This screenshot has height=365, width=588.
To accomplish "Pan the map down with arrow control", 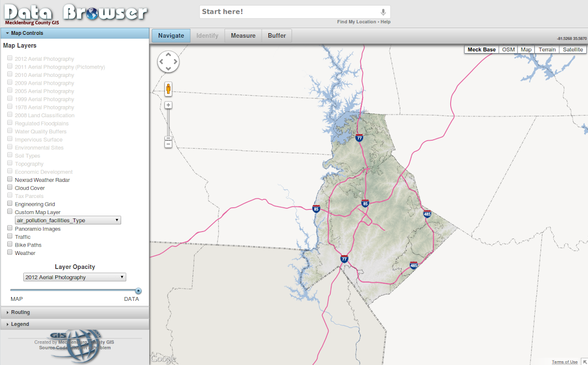I will click(x=168, y=69).
